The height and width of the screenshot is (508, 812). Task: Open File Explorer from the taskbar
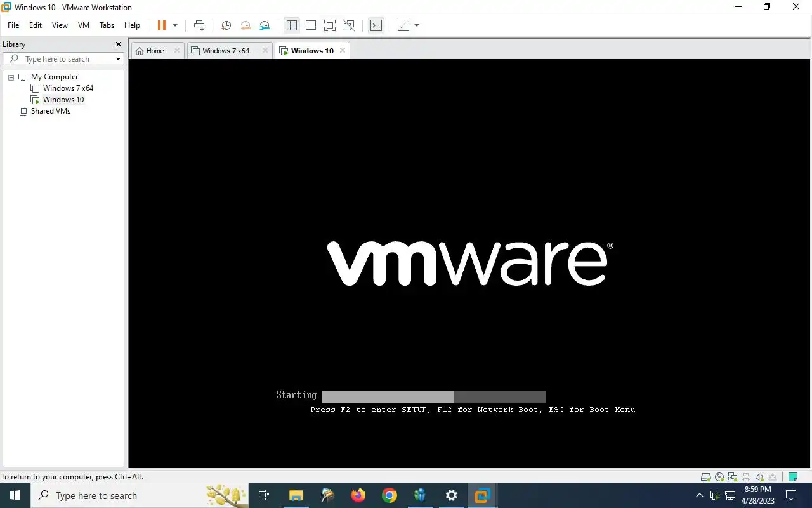pyautogui.click(x=296, y=495)
